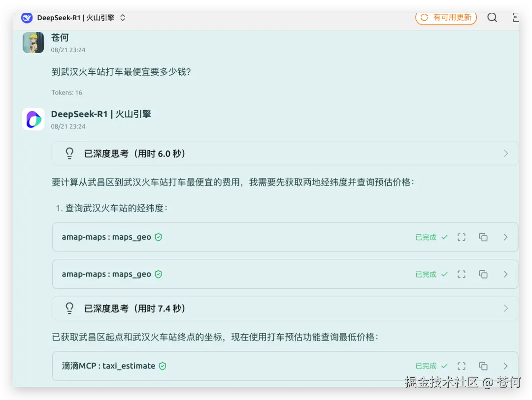
Task: Click the lightbulb icon on the first thinking block
Action: pyautogui.click(x=69, y=153)
